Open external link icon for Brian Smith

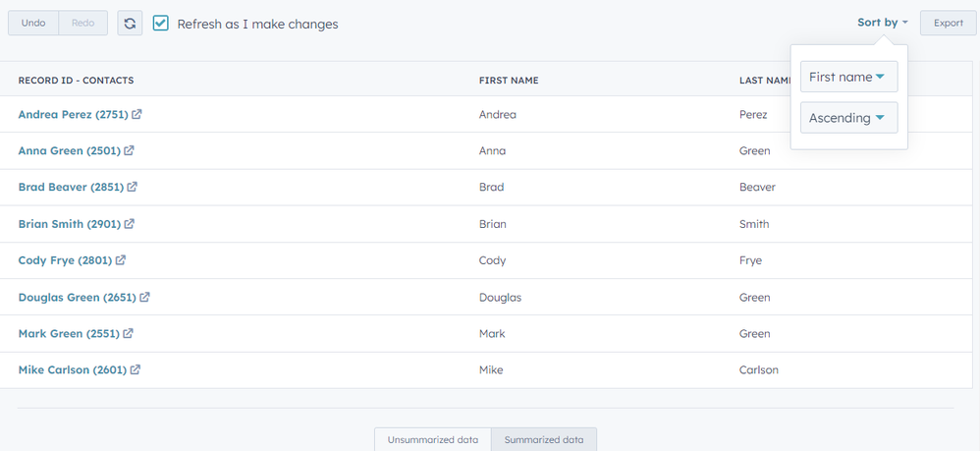(x=129, y=224)
